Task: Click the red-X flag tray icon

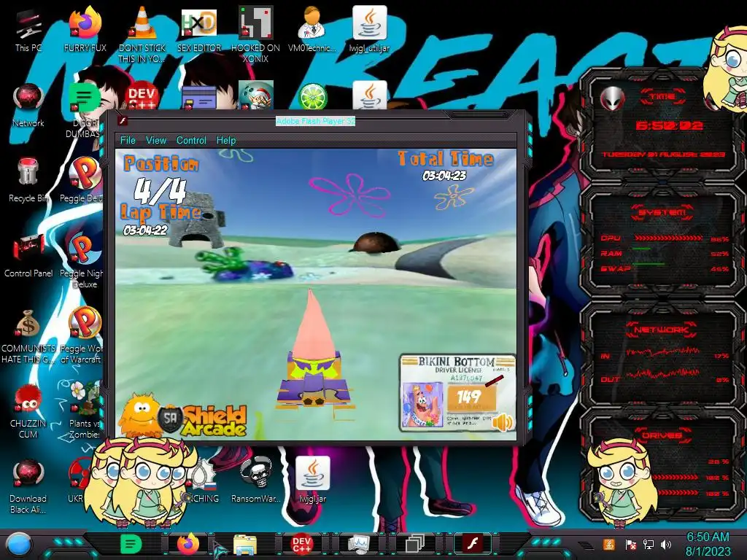Action: pyautogui.click(x=630, y=544)
